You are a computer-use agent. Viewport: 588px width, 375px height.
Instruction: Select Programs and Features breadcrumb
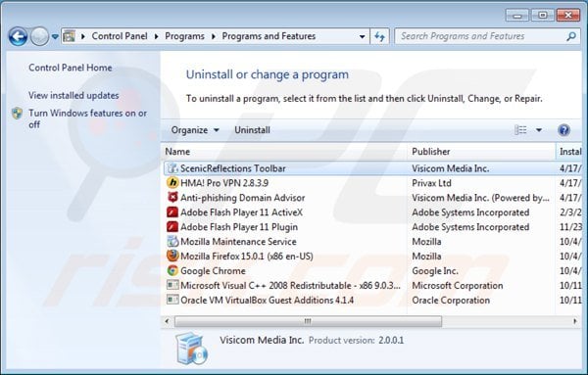tap(269, 36)
